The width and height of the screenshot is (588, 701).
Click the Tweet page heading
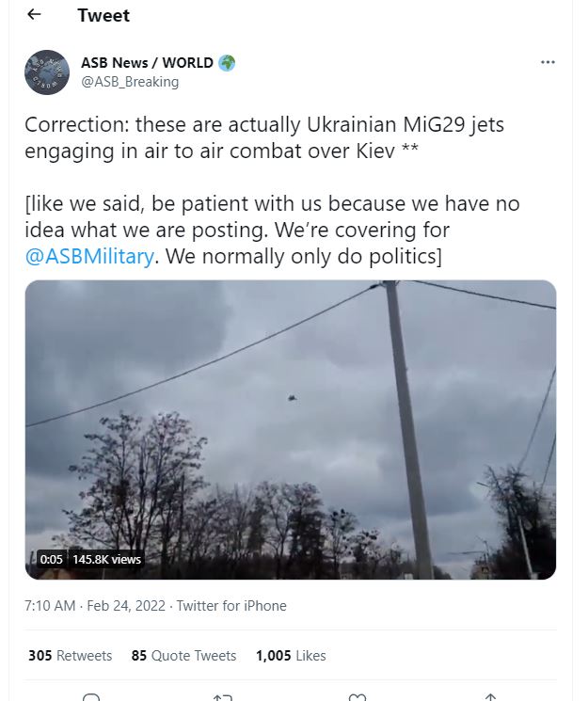(x=103, y=15)
